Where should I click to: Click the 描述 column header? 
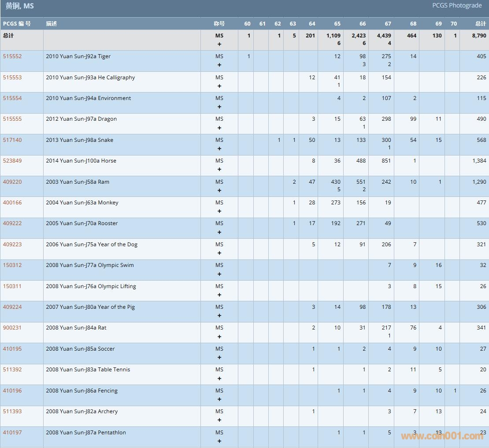(x=52, y=24)
